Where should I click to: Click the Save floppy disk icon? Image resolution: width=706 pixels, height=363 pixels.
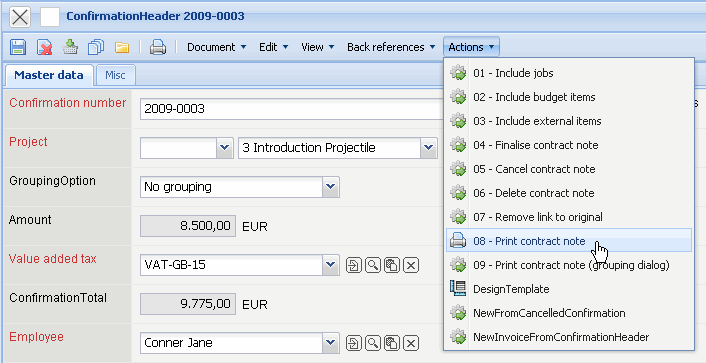coord(18,47)
